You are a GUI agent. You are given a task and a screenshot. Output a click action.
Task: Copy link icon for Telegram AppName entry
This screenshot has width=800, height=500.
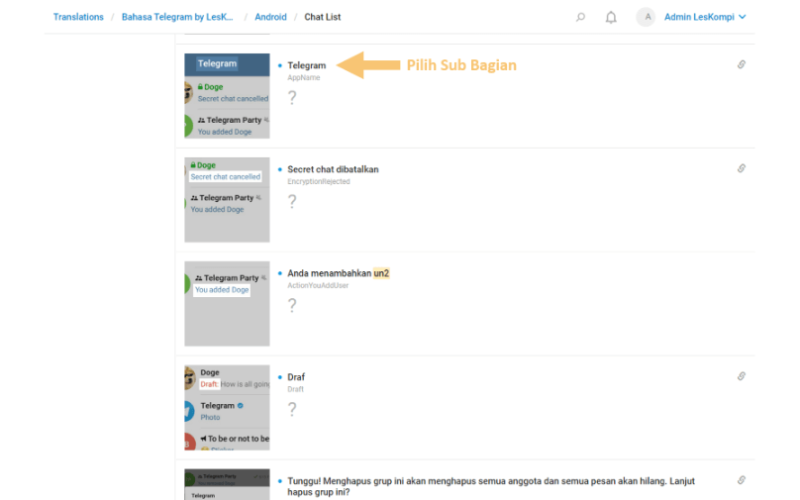click(741, 64)
